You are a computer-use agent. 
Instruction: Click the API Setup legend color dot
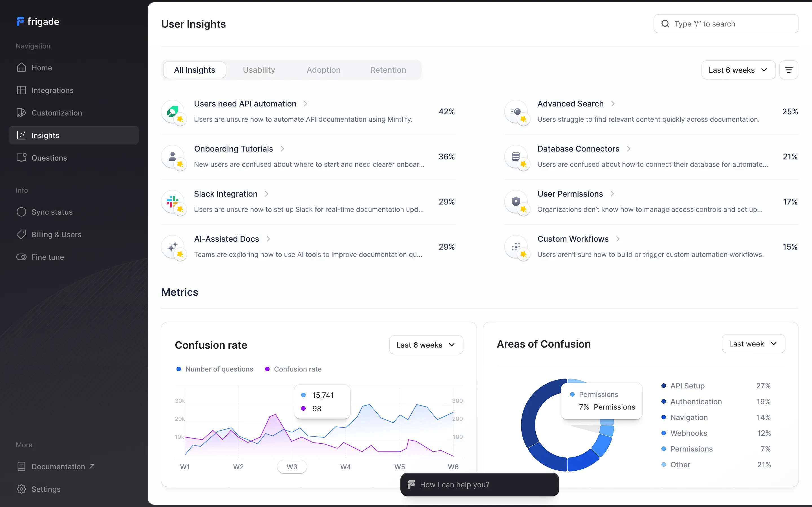pos(663,386)
